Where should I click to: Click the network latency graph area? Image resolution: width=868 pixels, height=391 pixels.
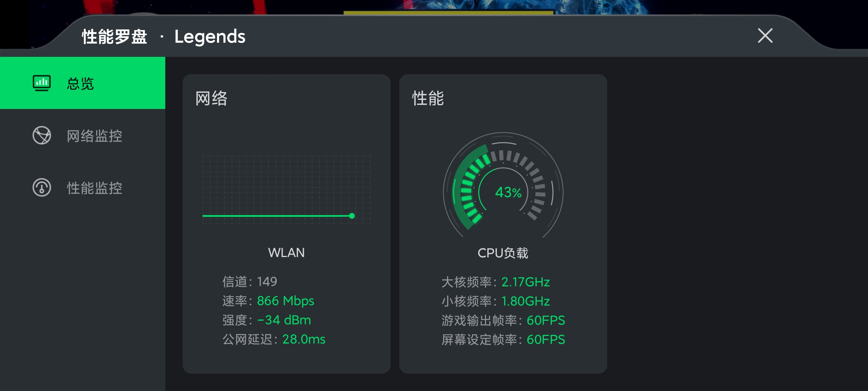coord(286,190)
